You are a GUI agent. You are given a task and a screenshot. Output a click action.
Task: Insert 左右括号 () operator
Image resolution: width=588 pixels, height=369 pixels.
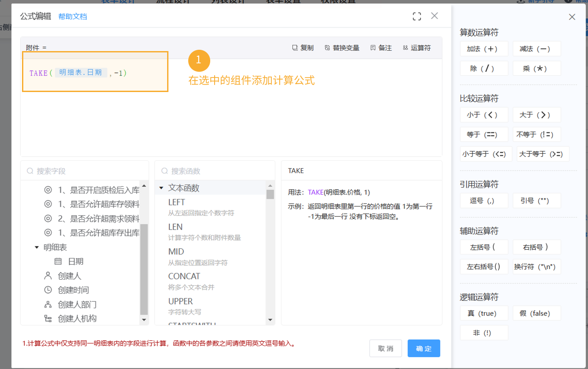484,266
